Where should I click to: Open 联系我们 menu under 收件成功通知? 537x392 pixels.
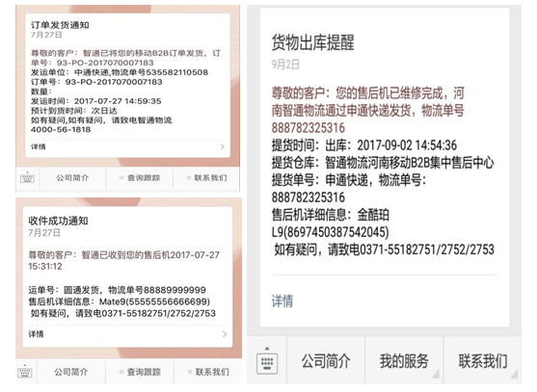pos(208,372)
